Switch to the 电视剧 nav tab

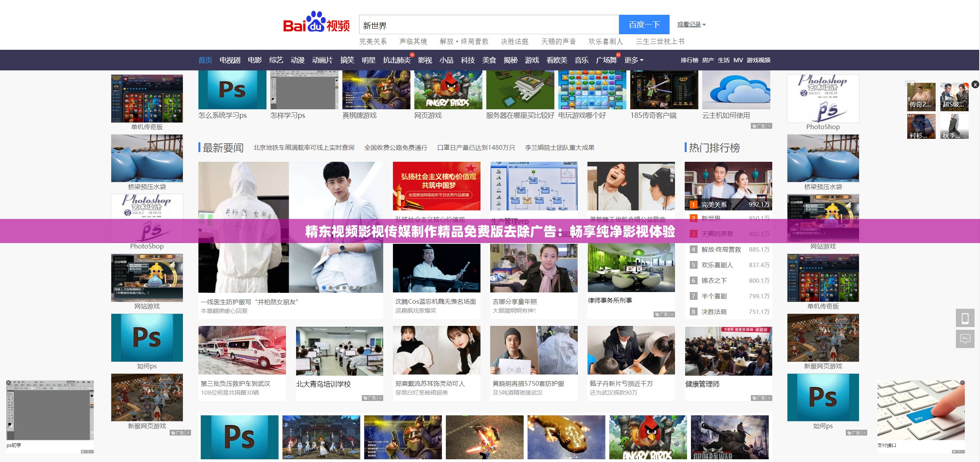point(230,60)
